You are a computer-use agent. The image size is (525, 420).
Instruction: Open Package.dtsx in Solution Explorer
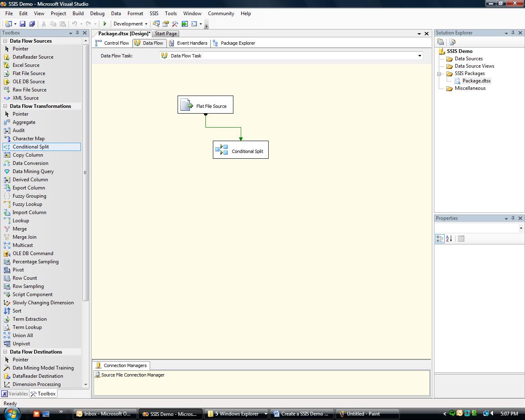[476, 81]
